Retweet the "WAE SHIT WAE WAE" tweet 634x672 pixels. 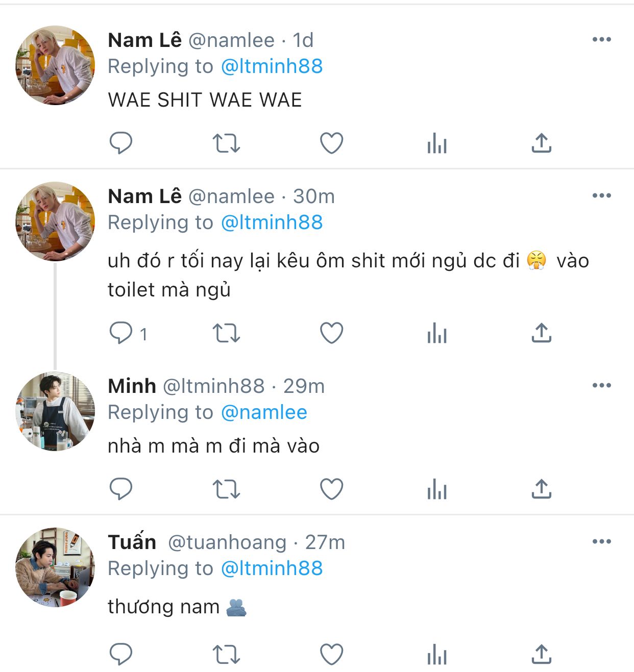[226, 143]
